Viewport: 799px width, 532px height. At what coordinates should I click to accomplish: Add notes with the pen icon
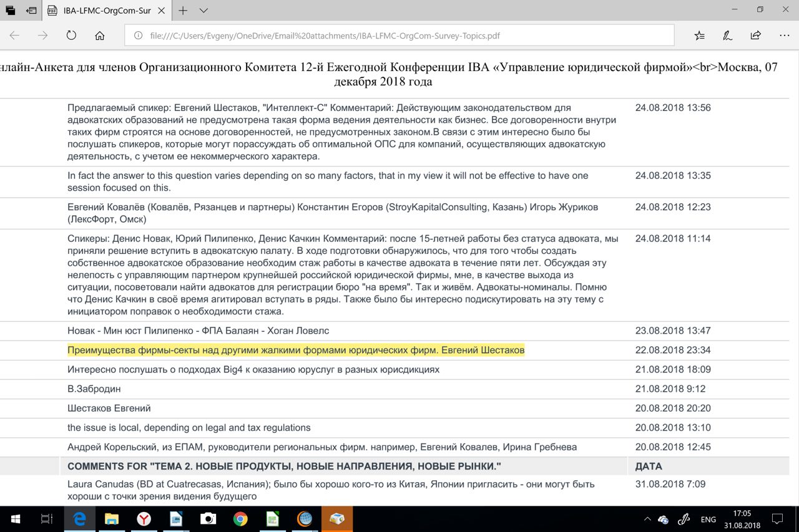727,36
